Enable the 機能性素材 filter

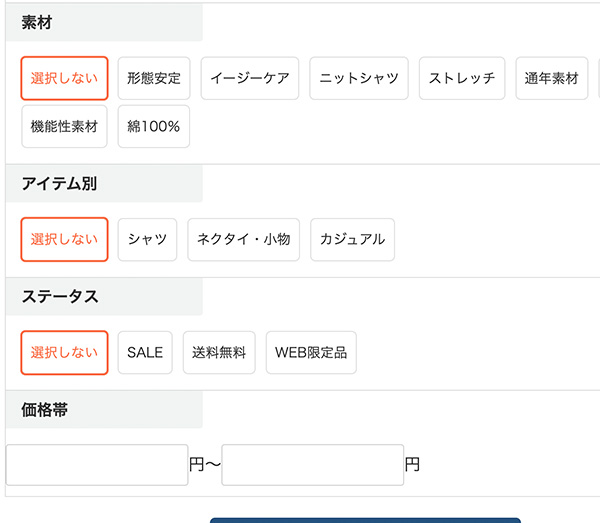[x=64, y=127]
